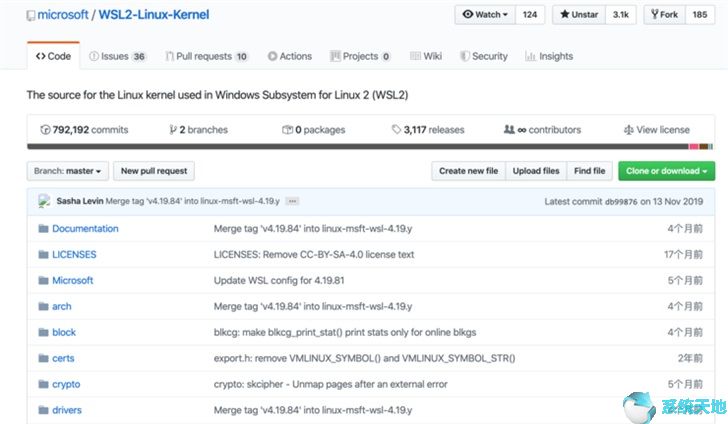Screen dimensions: 728x424
Task: View the contributors list
Action: coord(542,130)
